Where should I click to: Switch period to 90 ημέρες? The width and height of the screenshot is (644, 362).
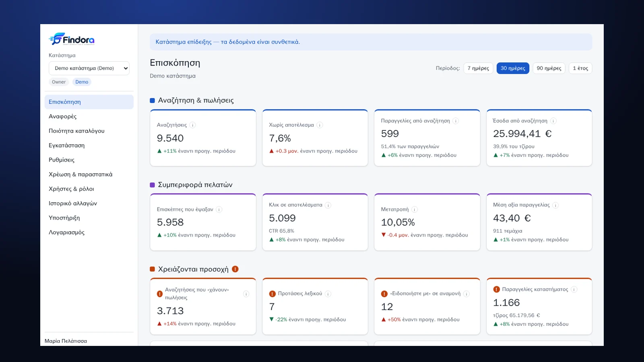549,68
